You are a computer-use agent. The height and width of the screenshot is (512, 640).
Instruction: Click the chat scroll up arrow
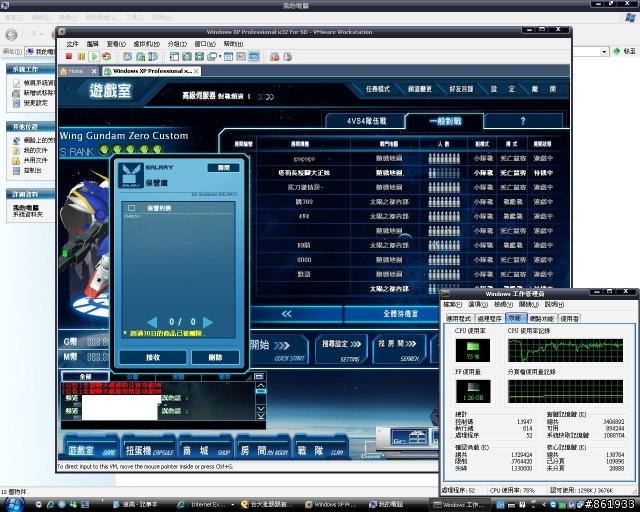tap(261, 385)
